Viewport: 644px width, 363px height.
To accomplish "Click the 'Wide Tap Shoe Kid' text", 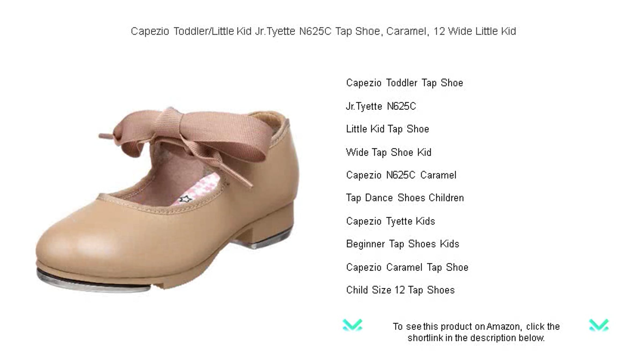I will (x=389, y=152).
